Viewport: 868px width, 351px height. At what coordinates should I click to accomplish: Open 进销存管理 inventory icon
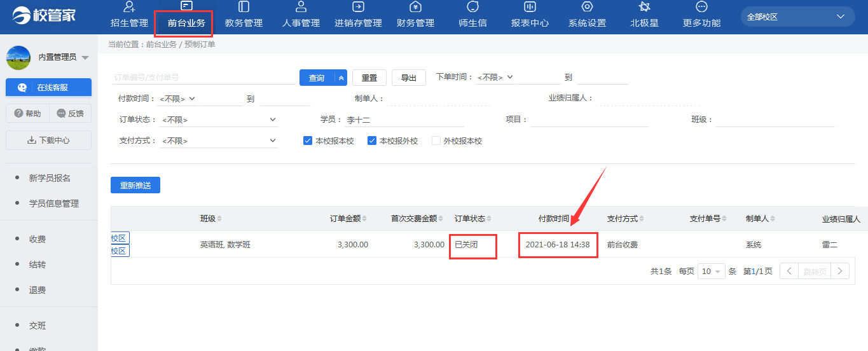coord(358,7)
